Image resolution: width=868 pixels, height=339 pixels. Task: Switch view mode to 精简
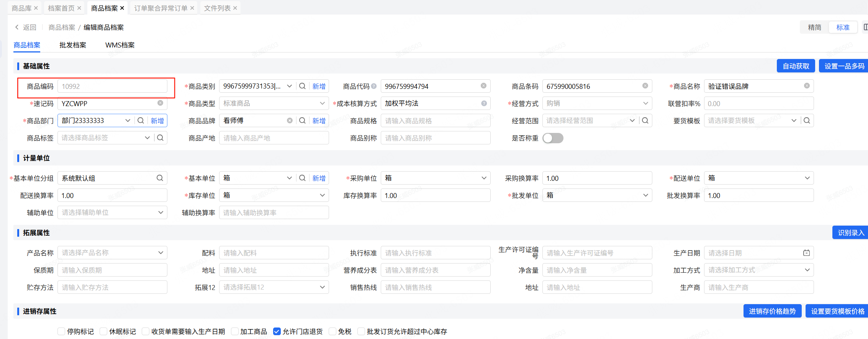coord(815,27)
